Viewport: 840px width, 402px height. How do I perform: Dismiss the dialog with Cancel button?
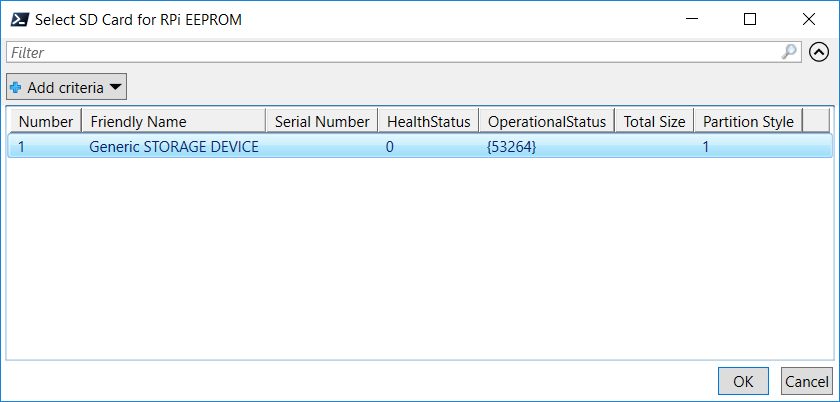pyautogui.click(x=806, y=381)
